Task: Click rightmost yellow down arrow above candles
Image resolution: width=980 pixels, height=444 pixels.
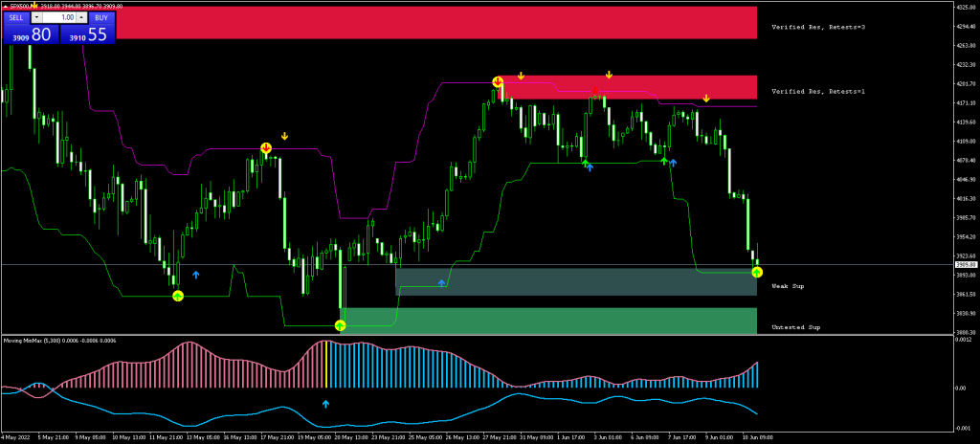Action: 706,99
